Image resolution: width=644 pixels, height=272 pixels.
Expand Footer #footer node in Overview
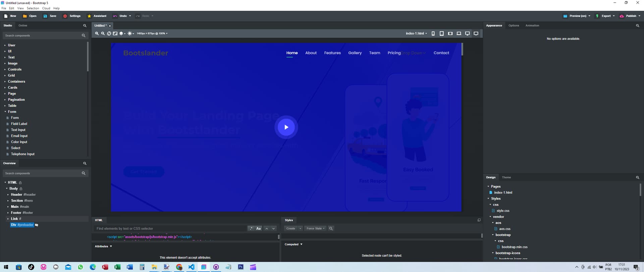point(8,213)
